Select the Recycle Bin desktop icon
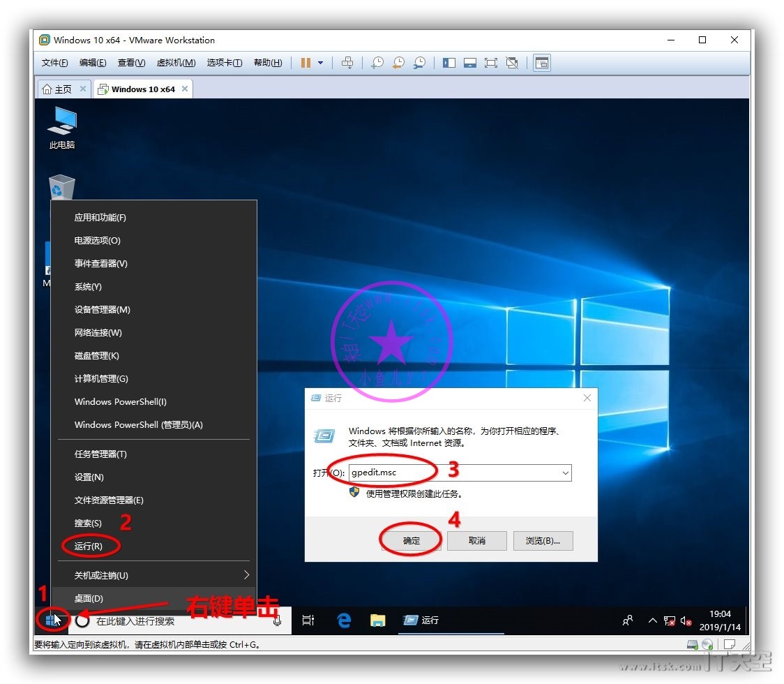 click(62, 186)
